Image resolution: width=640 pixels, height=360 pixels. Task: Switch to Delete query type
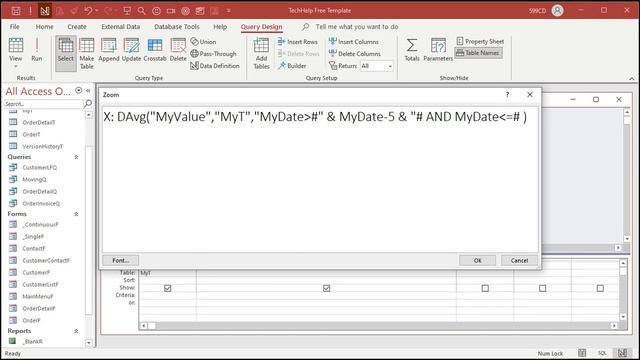[178, 50]
